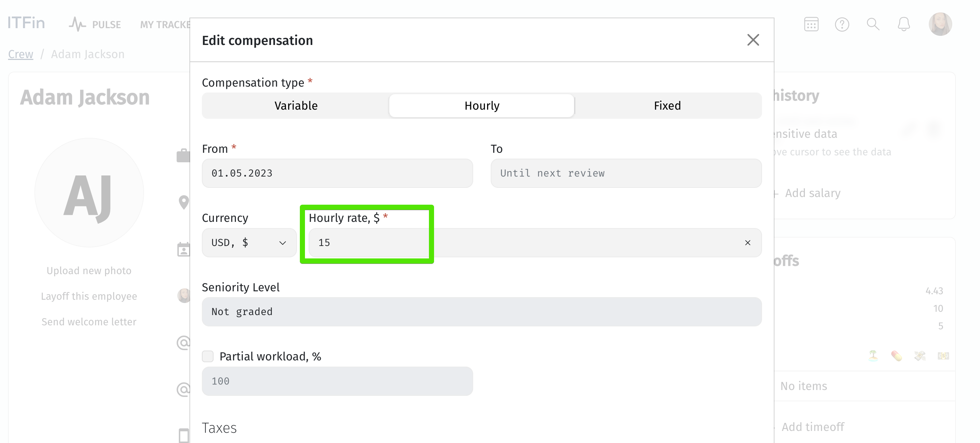Close the Edit compensation dialog
This screenshot has height=443, width=980.
click(753, 40)
